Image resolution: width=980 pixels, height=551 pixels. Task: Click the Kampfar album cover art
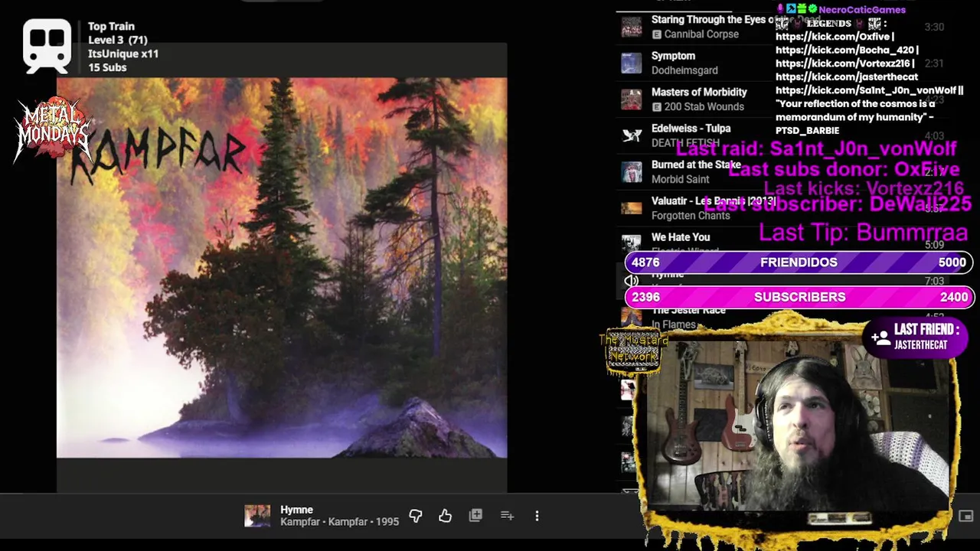tap(282, 268)
